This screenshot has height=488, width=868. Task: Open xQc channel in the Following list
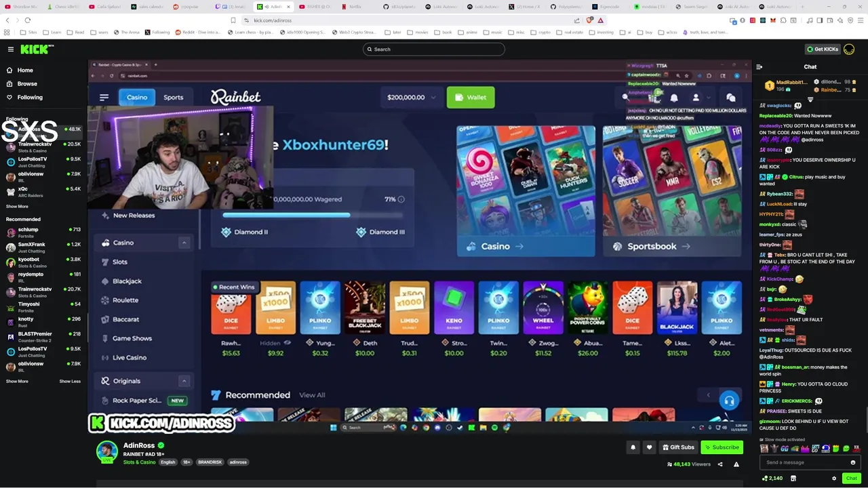tap(43, 192)
